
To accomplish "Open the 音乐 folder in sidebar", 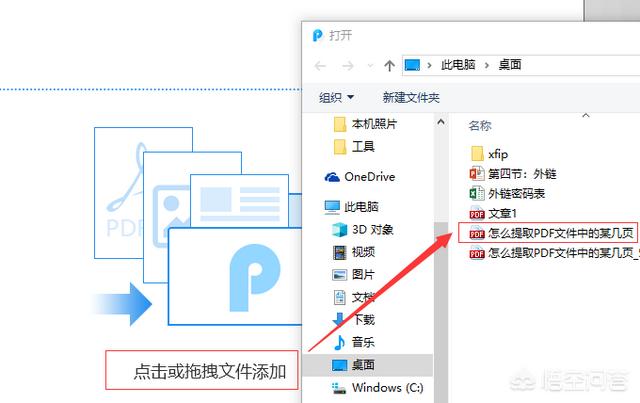I will [362, 341].
